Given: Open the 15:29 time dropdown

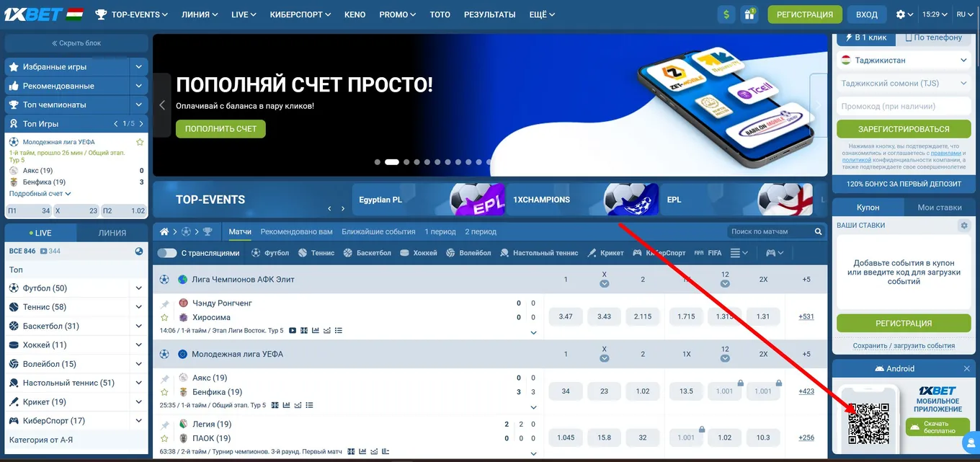Looking at the screenshot, I should point(935,14).
